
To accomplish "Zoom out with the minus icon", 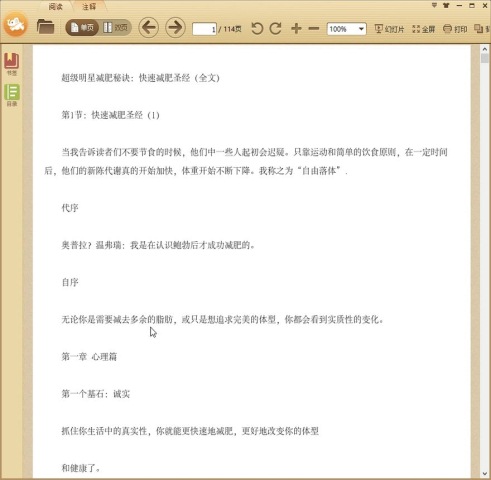I will coord(314,29).
